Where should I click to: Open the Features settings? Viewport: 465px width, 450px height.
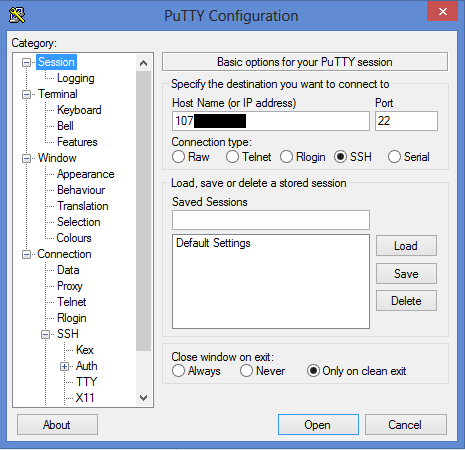tap(77, 142)
